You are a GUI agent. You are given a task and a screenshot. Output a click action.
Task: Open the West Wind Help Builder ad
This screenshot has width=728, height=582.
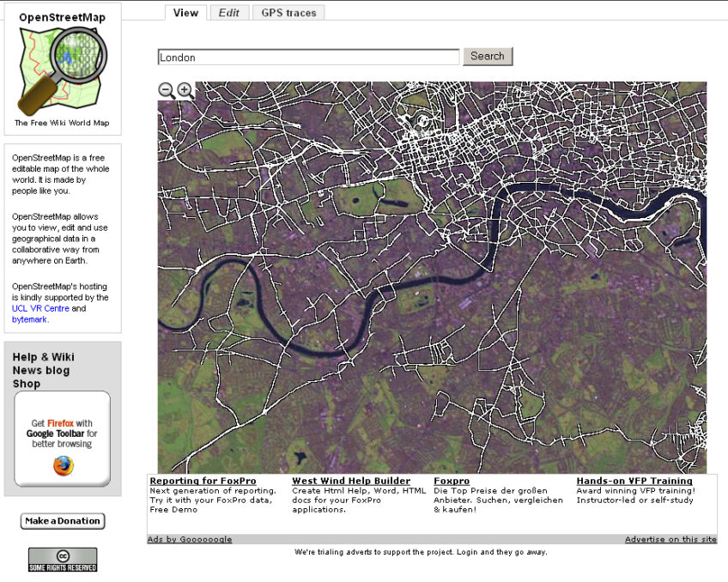click(x=351, y=481)
